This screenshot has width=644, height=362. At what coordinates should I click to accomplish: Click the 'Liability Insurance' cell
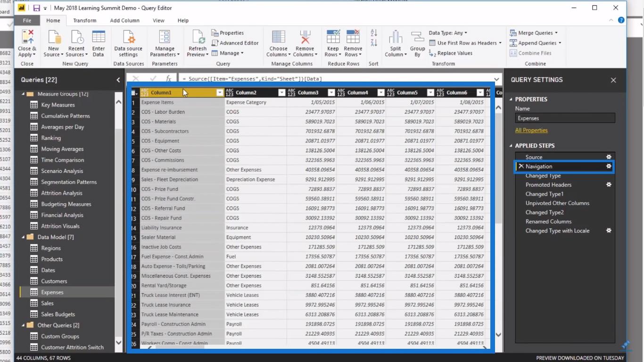[182, 228]
